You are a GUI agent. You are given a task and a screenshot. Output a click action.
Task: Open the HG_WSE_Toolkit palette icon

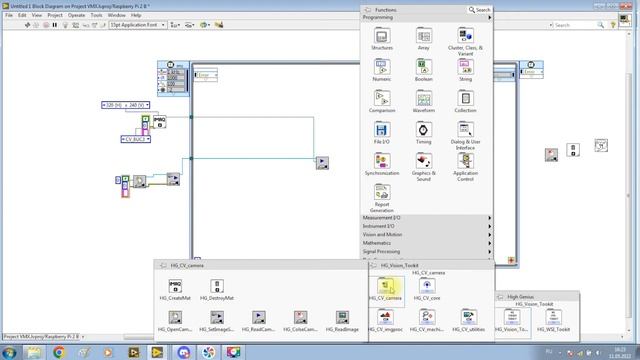pos(553,317)
